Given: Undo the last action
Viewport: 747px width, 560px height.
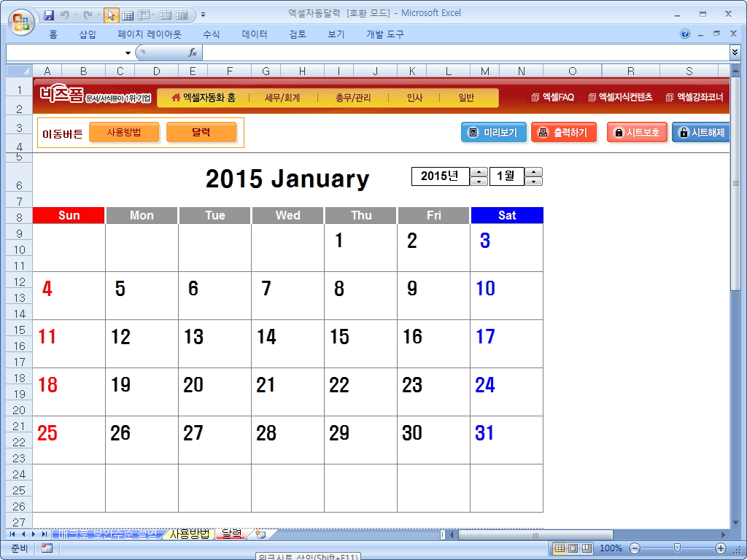Looking at the screenshot, I should [64, 15].
